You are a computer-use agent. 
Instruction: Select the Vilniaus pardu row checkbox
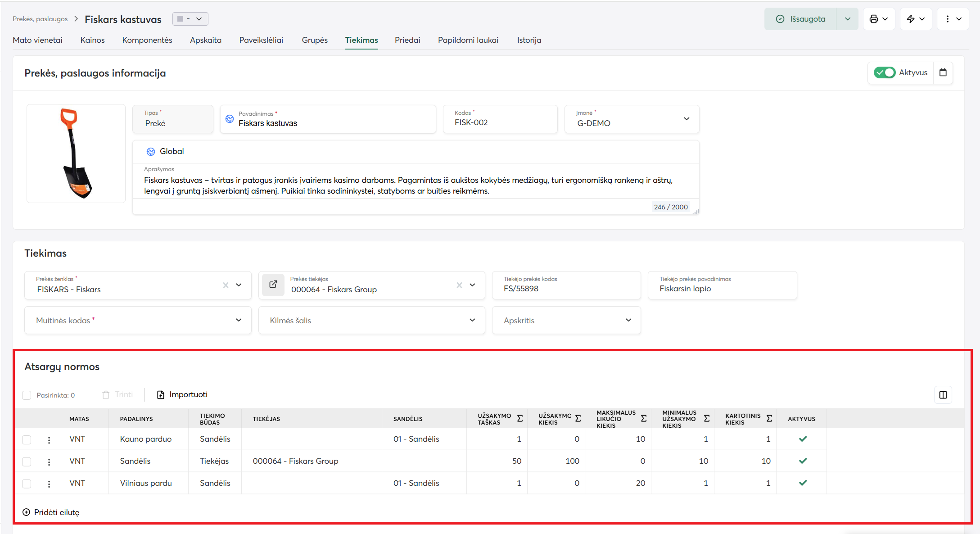(27, 484)
